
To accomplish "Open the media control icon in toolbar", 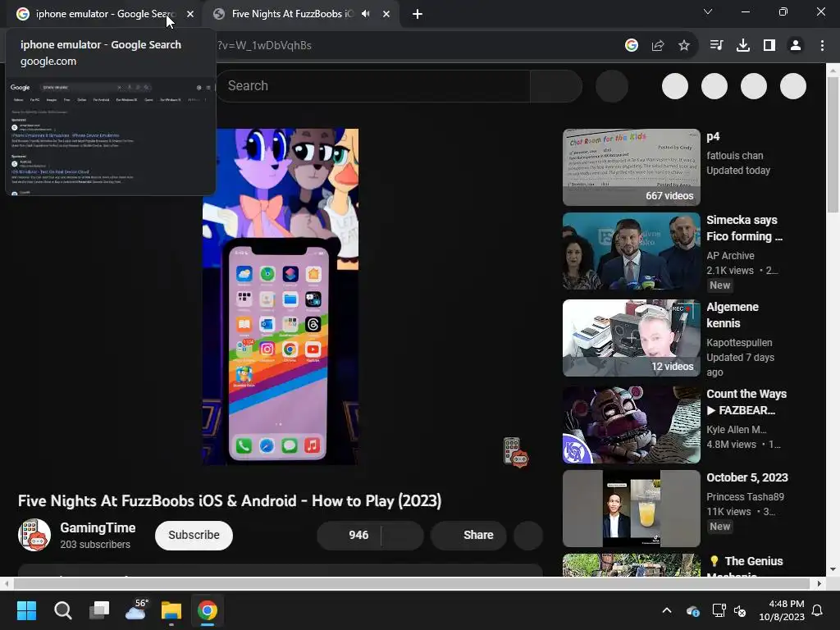I will tap(716, 46).
